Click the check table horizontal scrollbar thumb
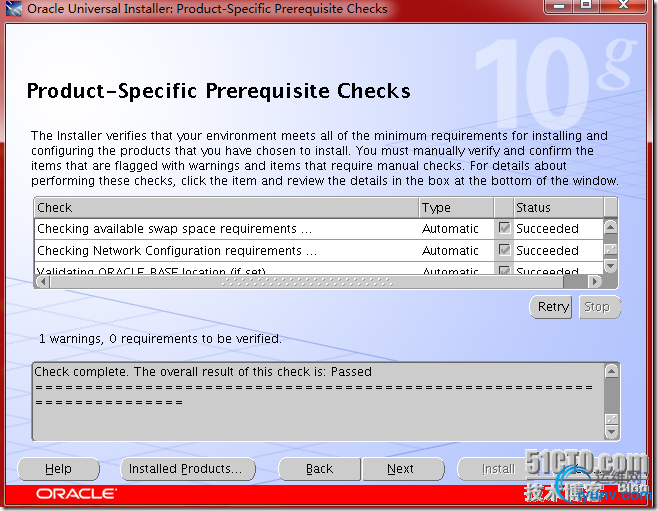Viewport: 658px width, 511px height. point(306,281)
